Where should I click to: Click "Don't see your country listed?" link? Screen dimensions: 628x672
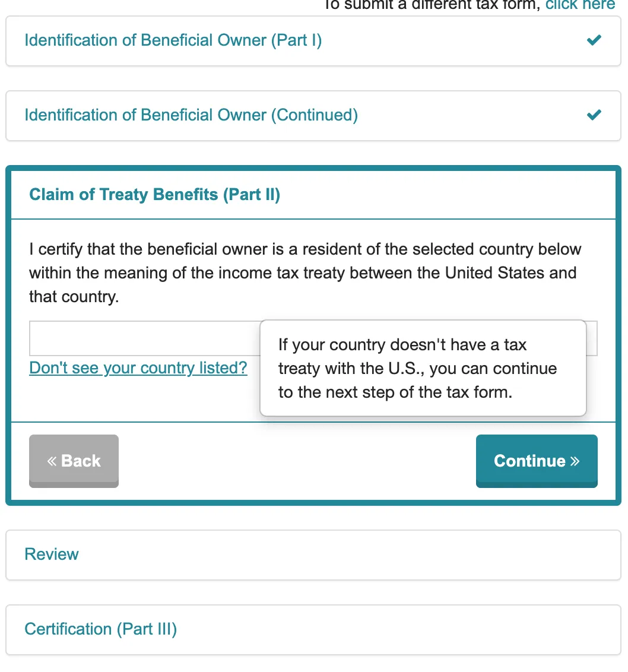[x=138, y=368]
